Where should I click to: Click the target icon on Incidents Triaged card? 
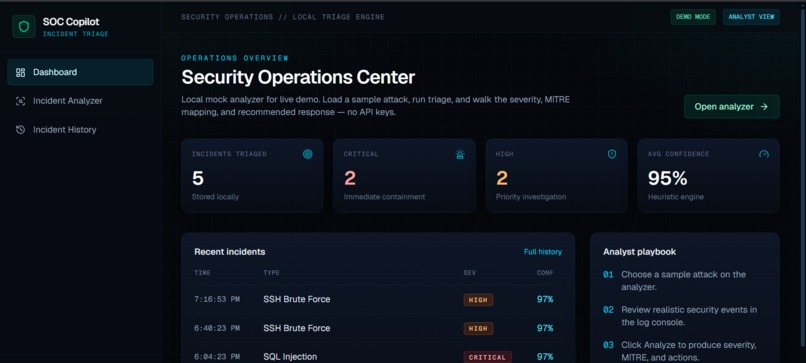pyautogui.click(x=307, y=154)
